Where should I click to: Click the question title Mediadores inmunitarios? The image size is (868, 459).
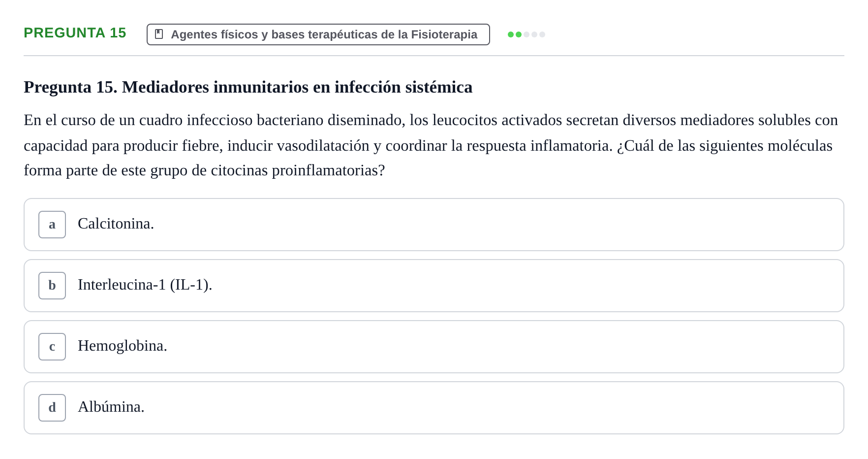[248, 87]
